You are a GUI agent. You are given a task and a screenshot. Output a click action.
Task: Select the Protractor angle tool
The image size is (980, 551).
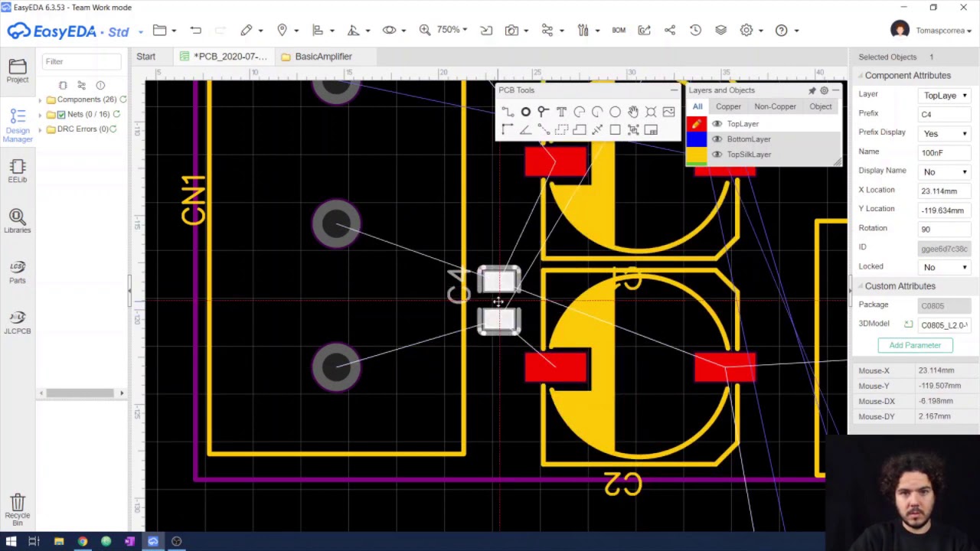(x=526, y=130)
